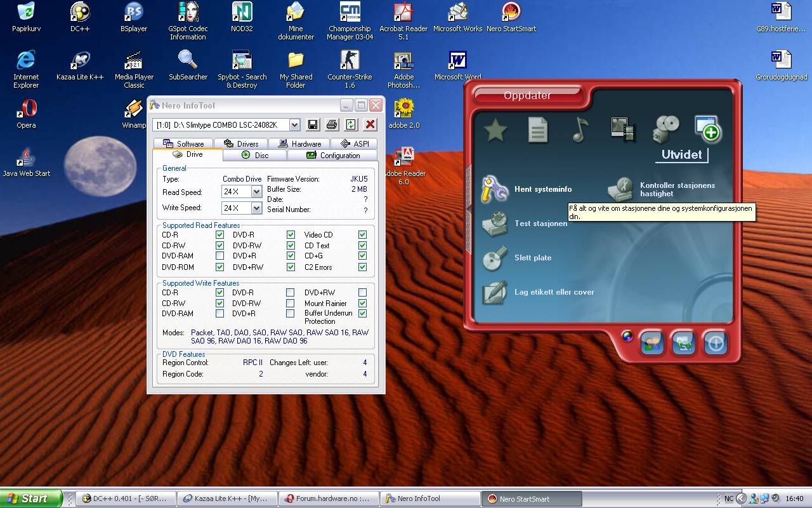812x508 pixels.
Task: Toggle the DVD+RW read feature checkbox
Action: point(291,267)
